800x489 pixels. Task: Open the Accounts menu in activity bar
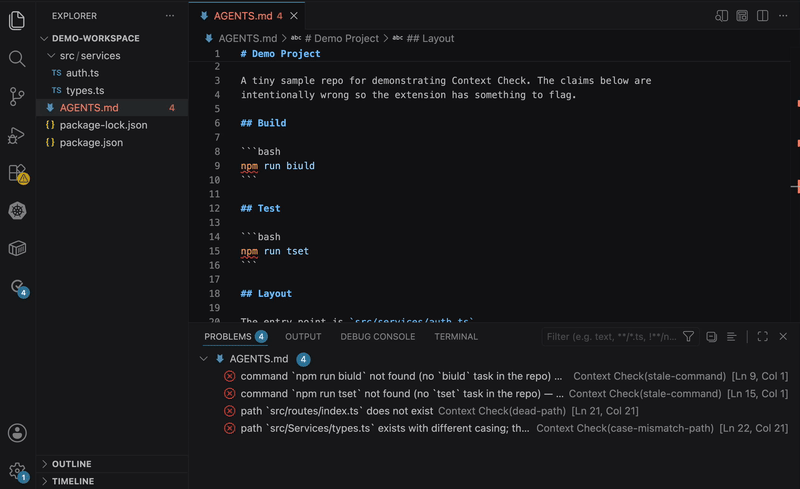[x=17, y=433]
